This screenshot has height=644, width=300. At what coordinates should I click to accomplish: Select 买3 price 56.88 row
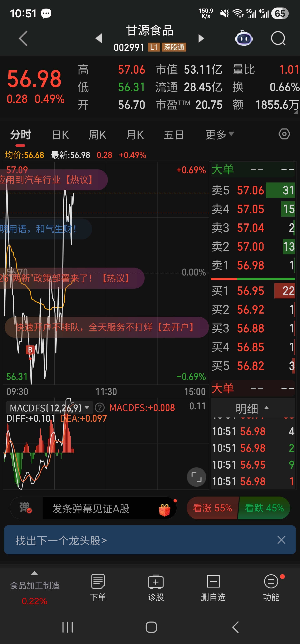pyautogui.click(x=253, y=328)
